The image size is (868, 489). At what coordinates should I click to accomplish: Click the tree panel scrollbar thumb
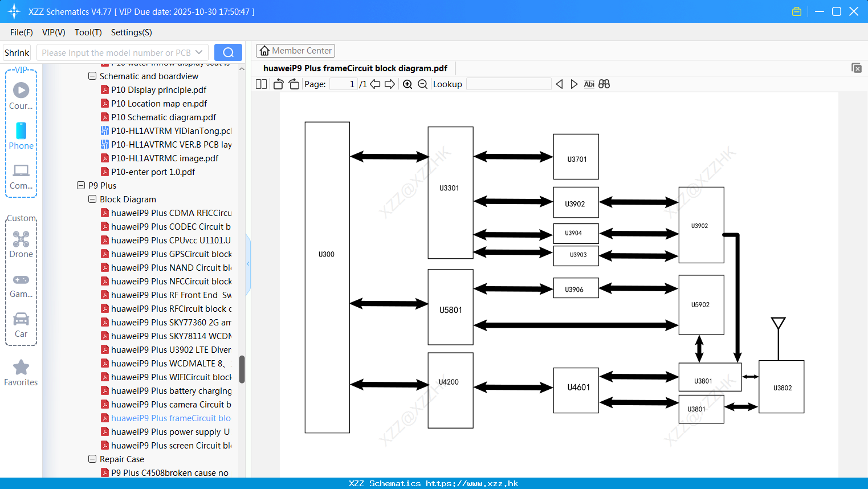click(x=242, y=369)
